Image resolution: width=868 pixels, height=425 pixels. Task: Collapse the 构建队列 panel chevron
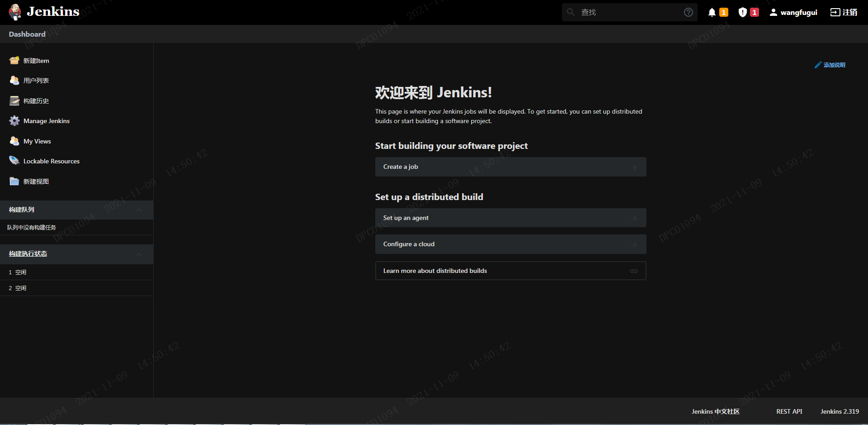coord(139,210)
